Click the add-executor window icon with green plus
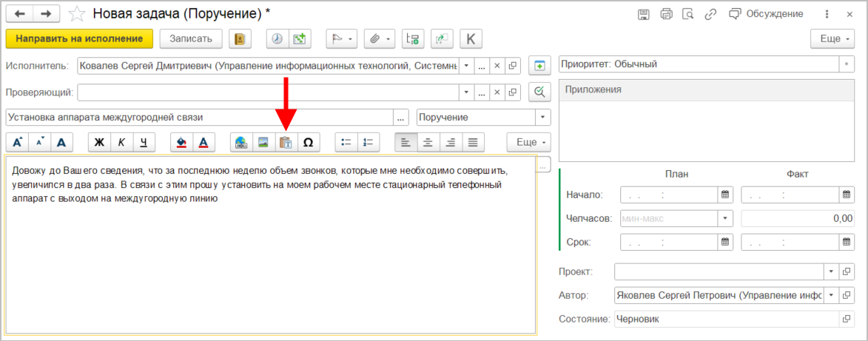Viewport: 868px width, 341px height. click(539, 66)
